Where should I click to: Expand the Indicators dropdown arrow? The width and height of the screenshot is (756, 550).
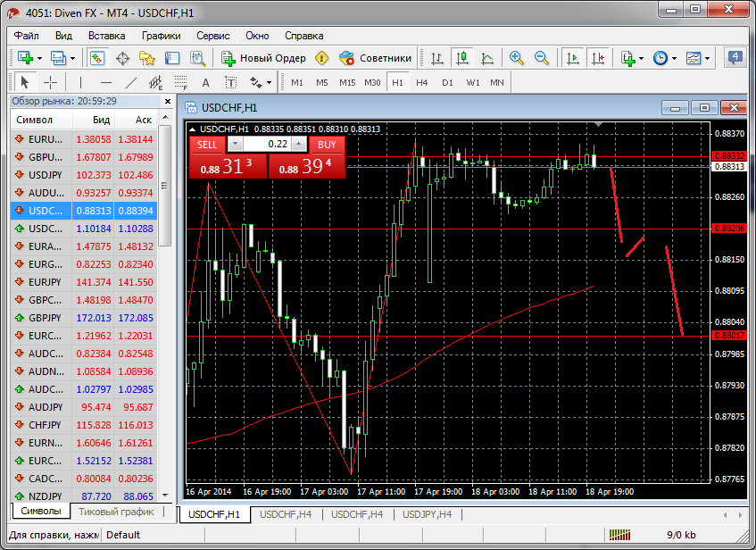[x=641, y=58]
